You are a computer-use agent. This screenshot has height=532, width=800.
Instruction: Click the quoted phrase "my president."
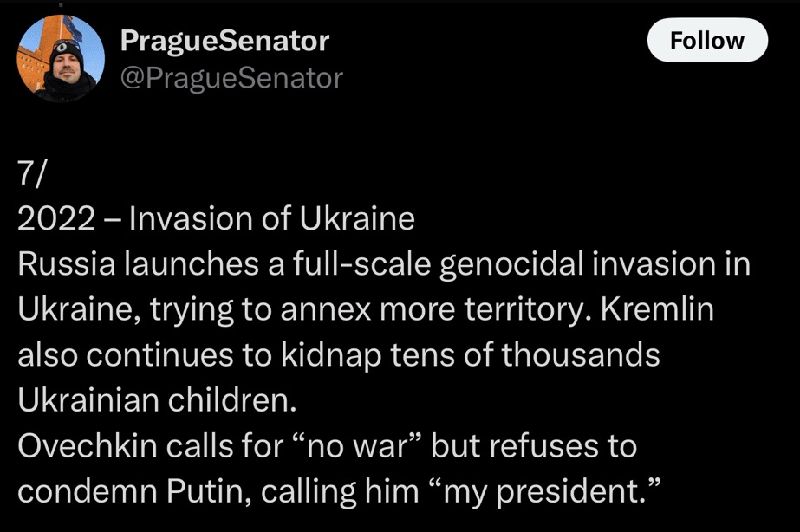tap(553, 490)
